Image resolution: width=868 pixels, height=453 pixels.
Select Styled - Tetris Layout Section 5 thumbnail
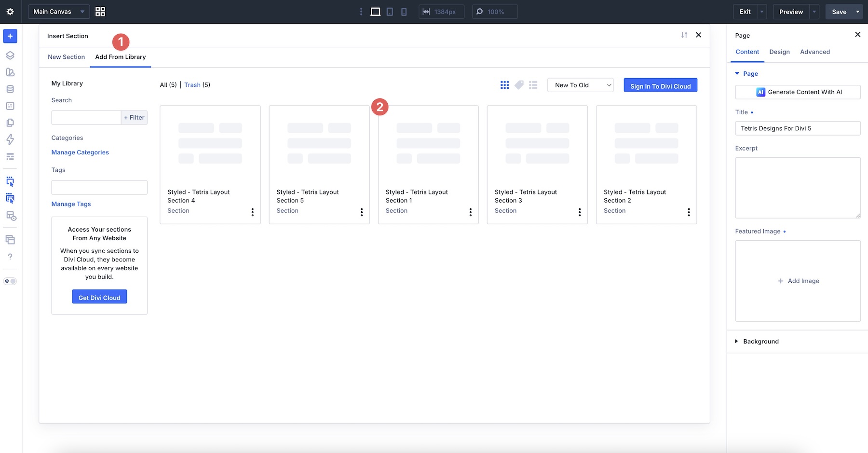(319, 144)
